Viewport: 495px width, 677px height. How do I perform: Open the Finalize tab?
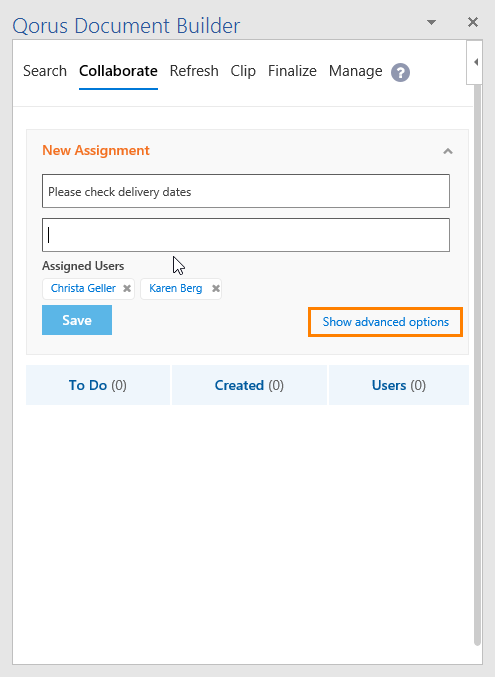(292, 71)
